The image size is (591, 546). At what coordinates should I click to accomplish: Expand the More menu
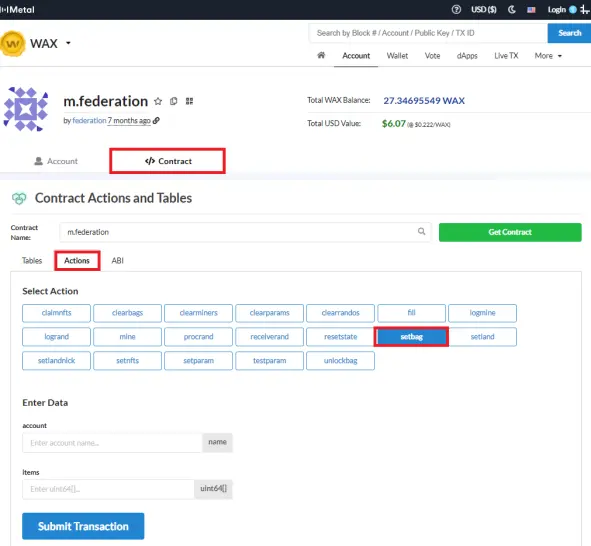548,56
